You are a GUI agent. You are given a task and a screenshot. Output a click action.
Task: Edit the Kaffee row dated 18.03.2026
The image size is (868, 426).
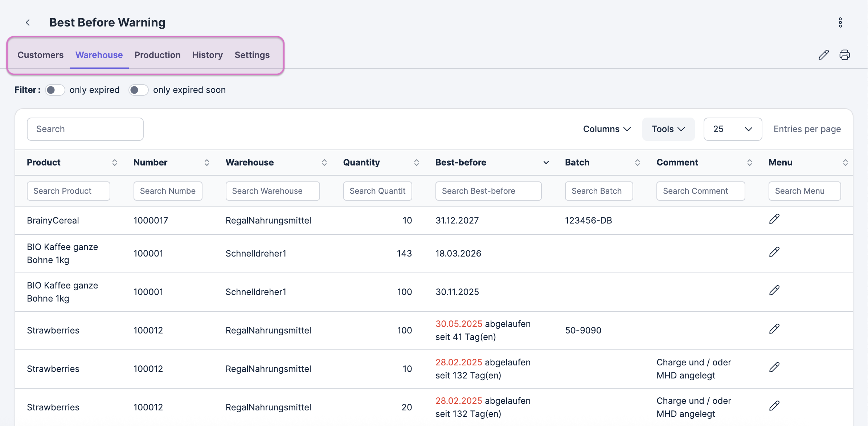[774, 252]
